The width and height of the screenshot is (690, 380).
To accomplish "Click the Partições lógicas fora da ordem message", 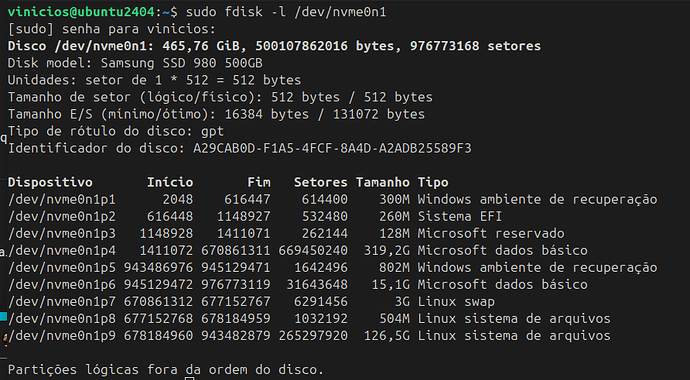I will 165,370.
